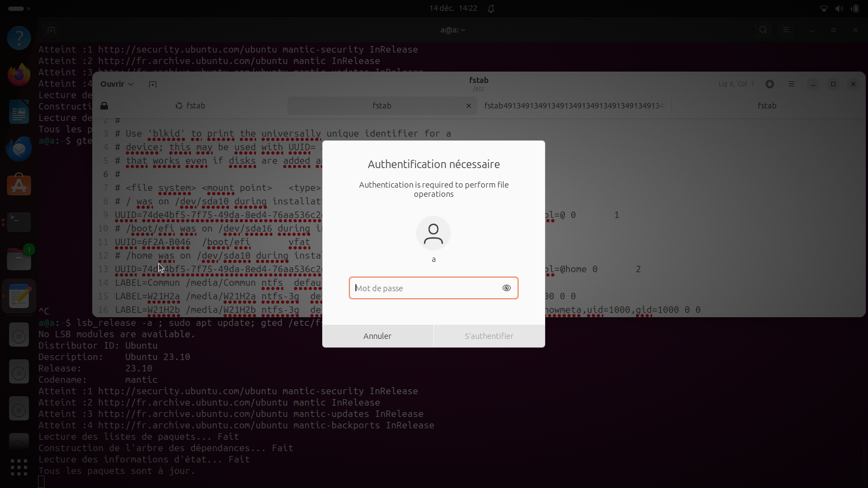
Task: Click line 14 'LABEL=Commun' in the editor
Action: (147, 282)
